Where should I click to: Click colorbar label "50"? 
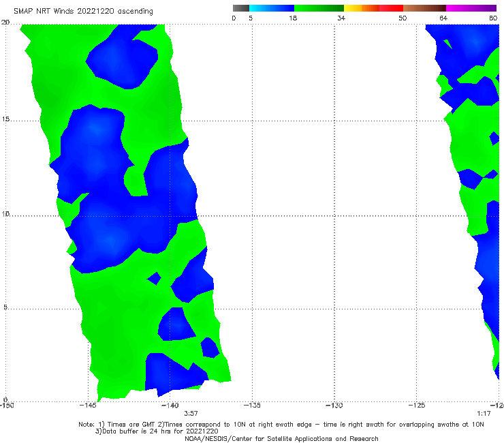[403, 18]
